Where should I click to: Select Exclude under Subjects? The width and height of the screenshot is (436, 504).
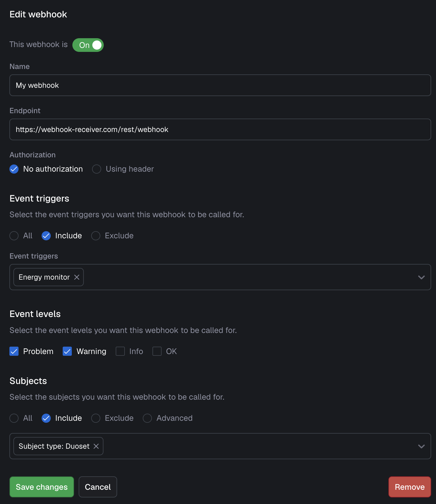click(96, 418)
